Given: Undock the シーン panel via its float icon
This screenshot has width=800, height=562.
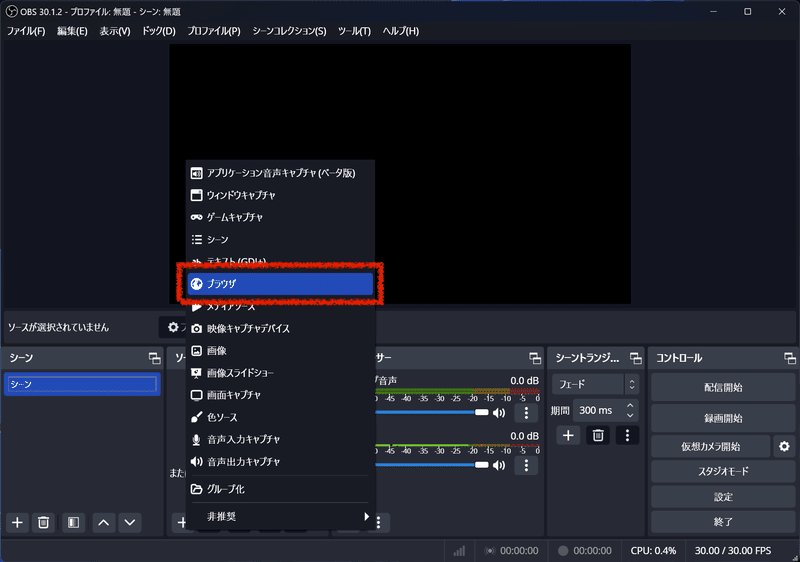Looking at the screenshot, I should coord(154,359).
